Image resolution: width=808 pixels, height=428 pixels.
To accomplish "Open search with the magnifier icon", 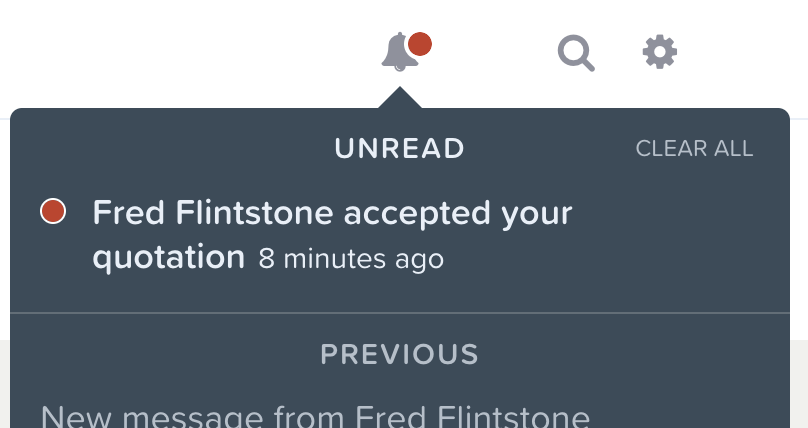I will (x=576, y=53).
